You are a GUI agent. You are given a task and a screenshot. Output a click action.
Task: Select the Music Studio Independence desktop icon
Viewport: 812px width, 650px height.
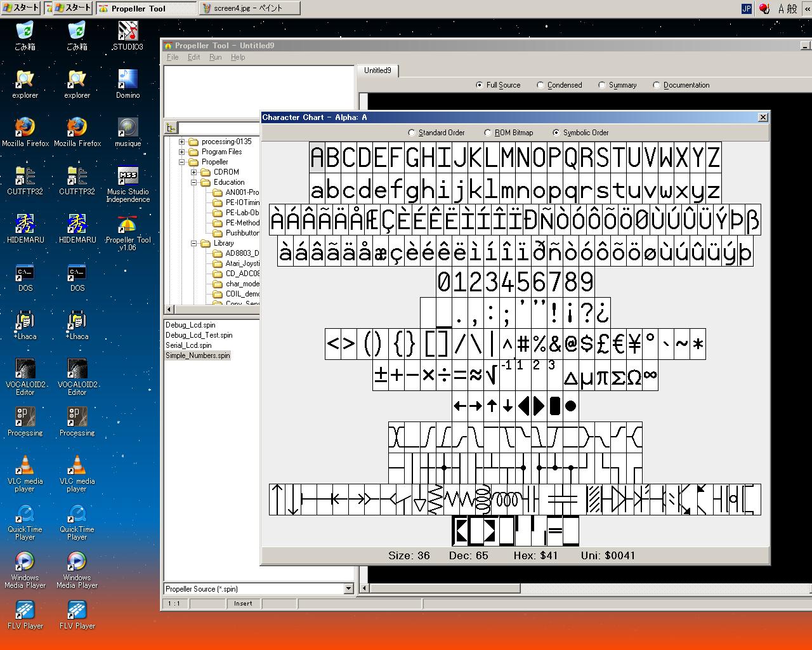pos(128,185)
